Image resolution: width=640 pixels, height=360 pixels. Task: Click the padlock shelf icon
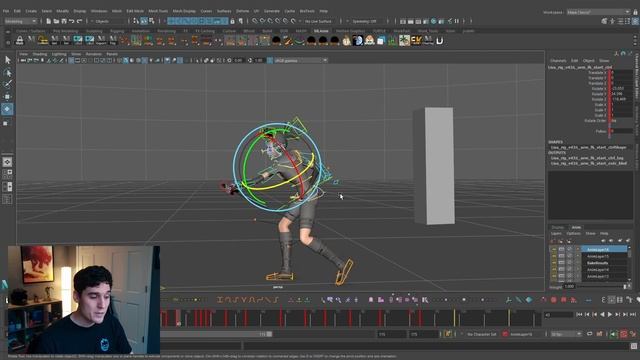coord(19,40)
